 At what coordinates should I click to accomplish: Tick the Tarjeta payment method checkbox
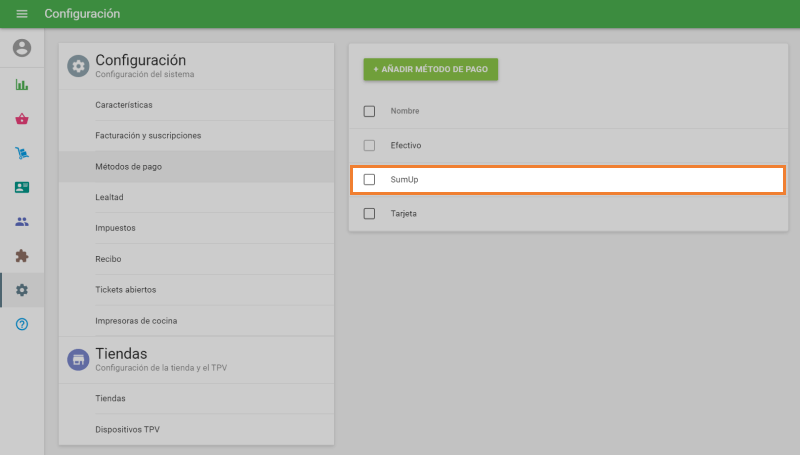[369, 214]
